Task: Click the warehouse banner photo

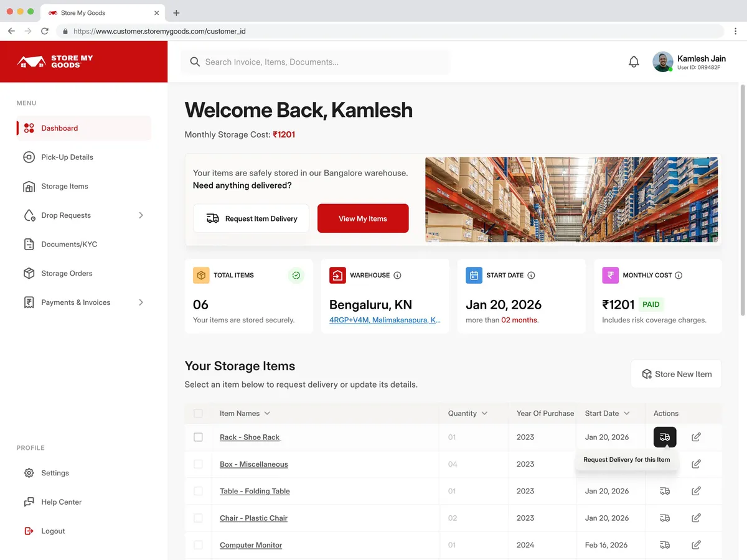Action: 571,199
